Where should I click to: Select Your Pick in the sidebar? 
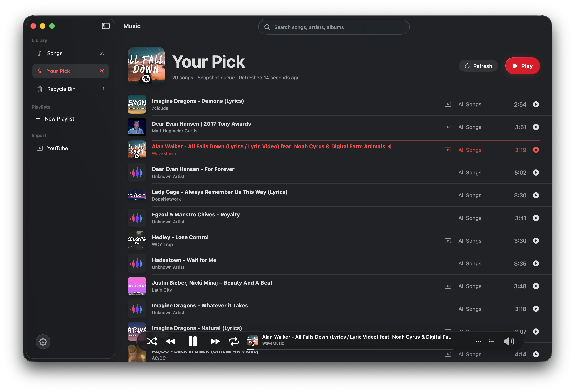coord(70,71)
